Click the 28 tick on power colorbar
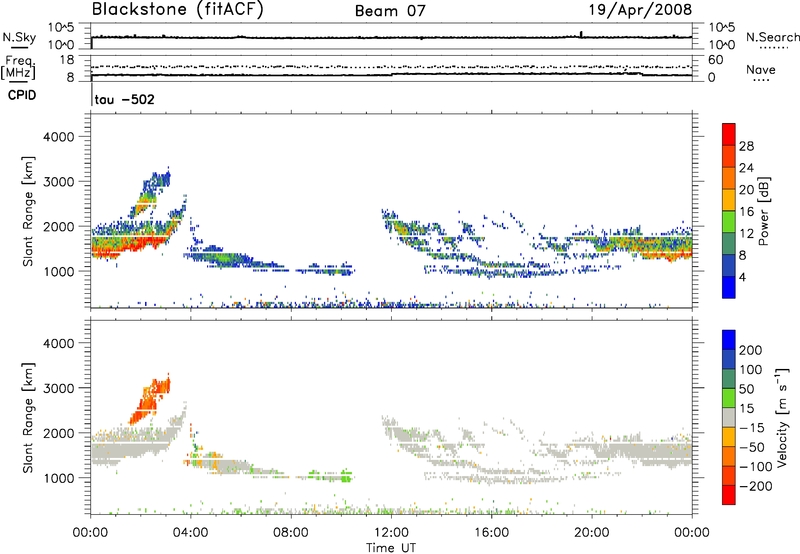This screenshot has width=800, height=554. (746, 146)
